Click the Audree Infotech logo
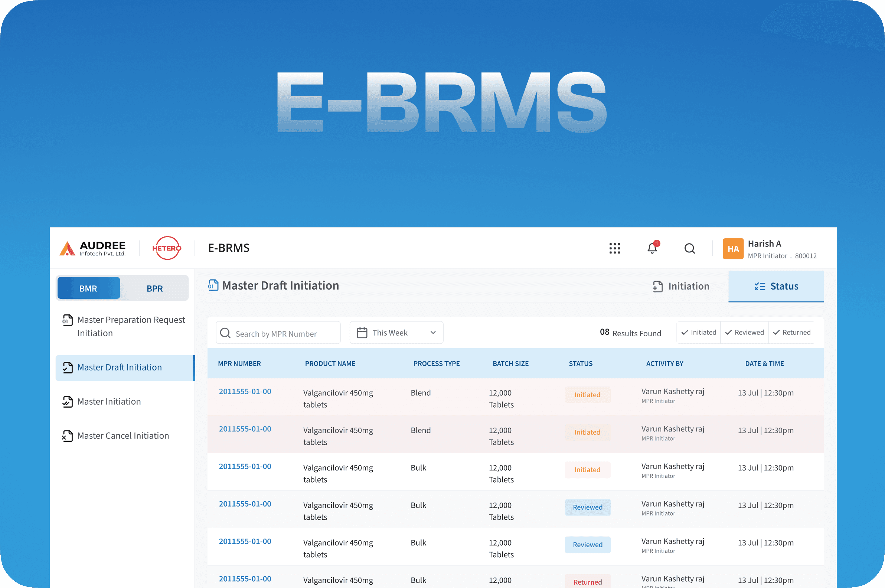The image size is (885, 588). (x=93, y=248)
